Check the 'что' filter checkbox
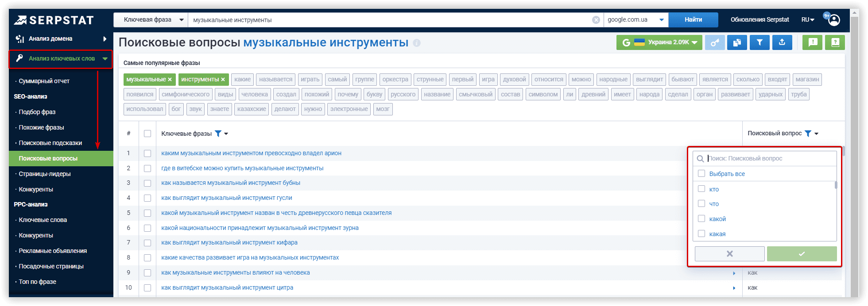868x306 pixels. [701, 203]
